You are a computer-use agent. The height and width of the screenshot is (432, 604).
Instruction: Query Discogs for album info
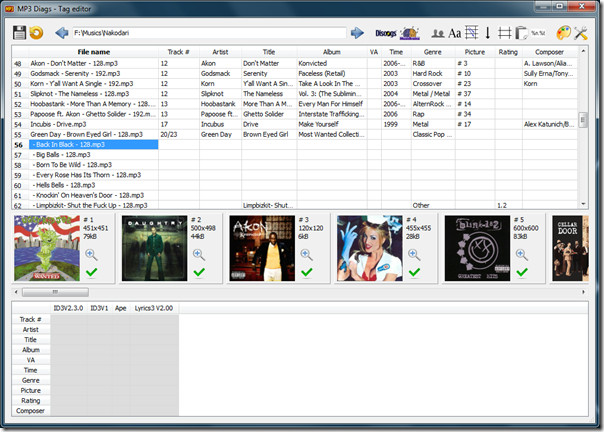[386, 34]
